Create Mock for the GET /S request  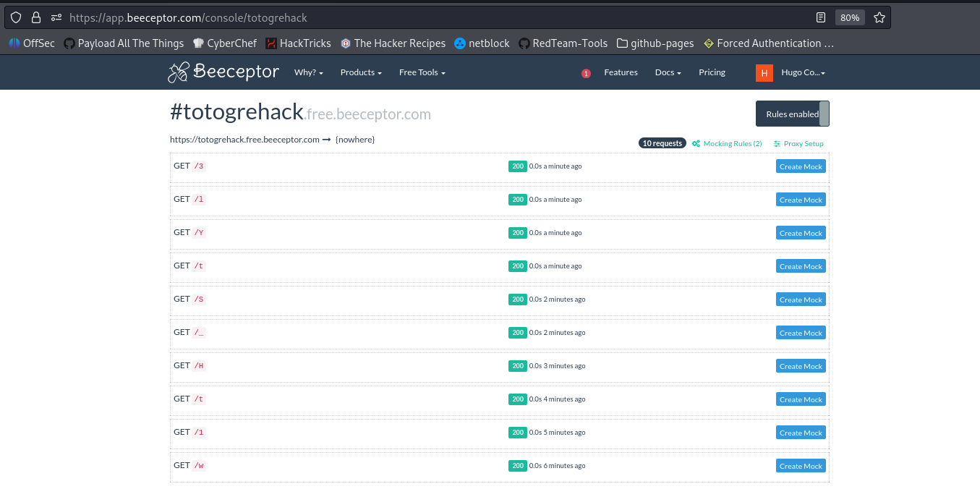(801, 300)
